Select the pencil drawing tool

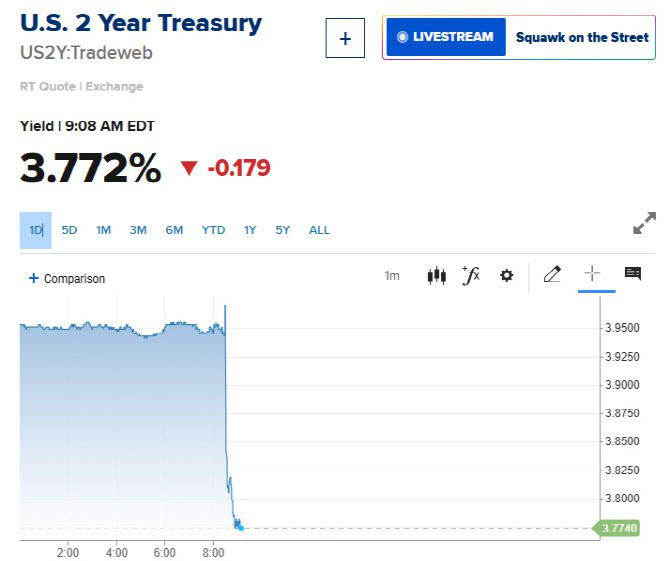(x=552, y=275)
